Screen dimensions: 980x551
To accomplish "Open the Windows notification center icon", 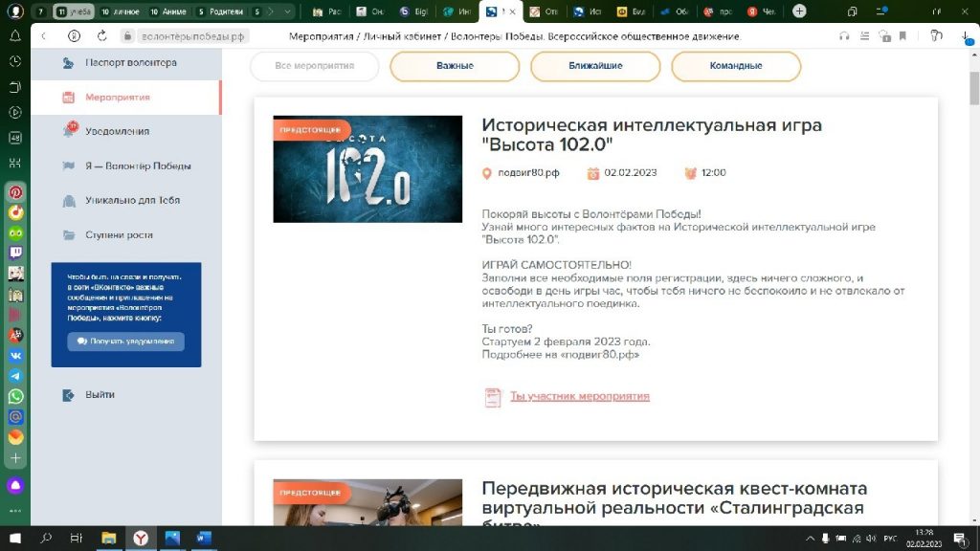I will click(x=960, y=538).
